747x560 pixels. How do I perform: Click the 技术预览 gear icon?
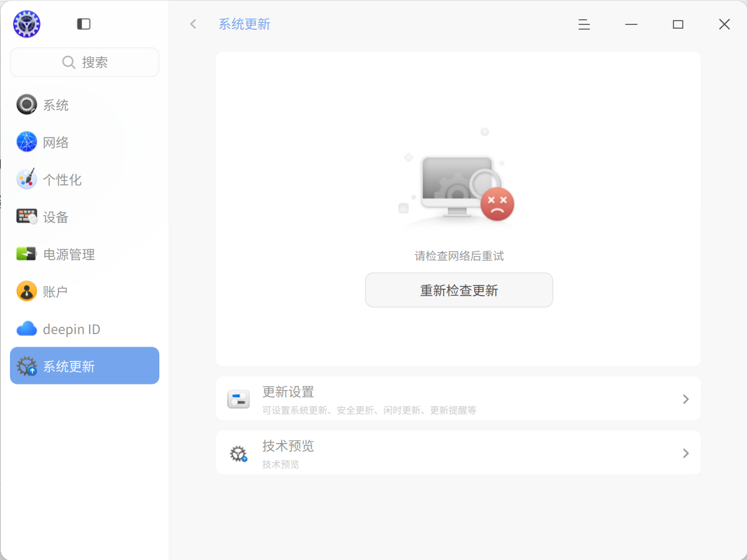tap(238, 454)
